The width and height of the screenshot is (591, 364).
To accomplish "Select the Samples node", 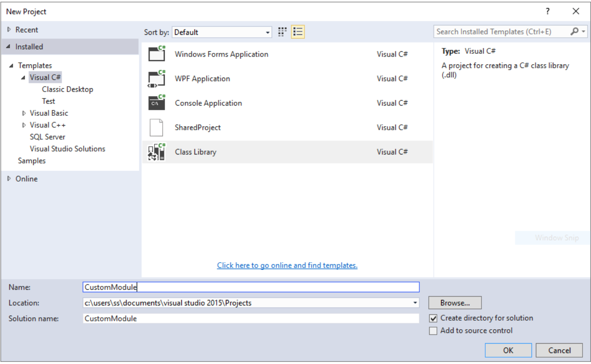I will [x=32, y=161].
